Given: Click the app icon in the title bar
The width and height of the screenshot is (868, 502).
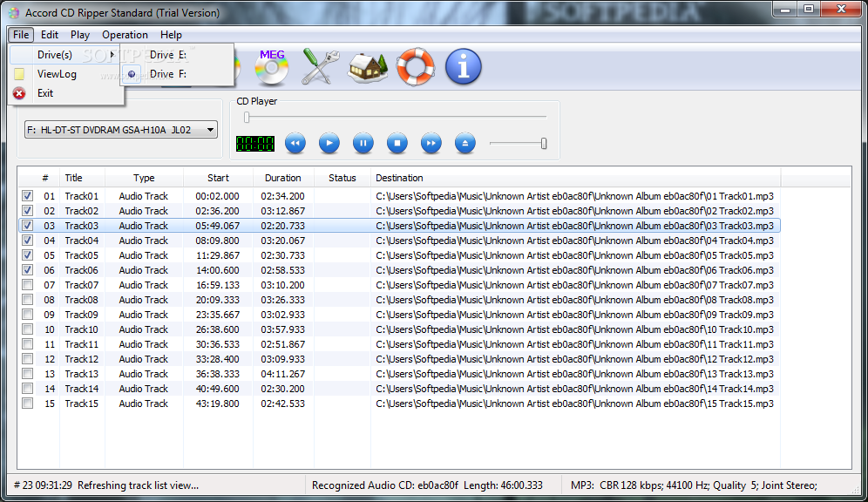Looking at the screenshot, I should click(x=14, y=13).
